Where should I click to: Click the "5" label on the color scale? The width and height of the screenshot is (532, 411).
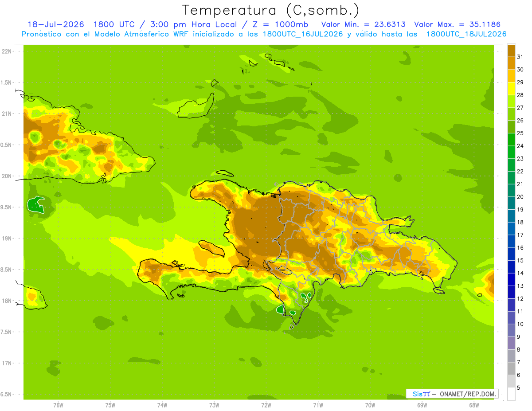pos(519,388)
